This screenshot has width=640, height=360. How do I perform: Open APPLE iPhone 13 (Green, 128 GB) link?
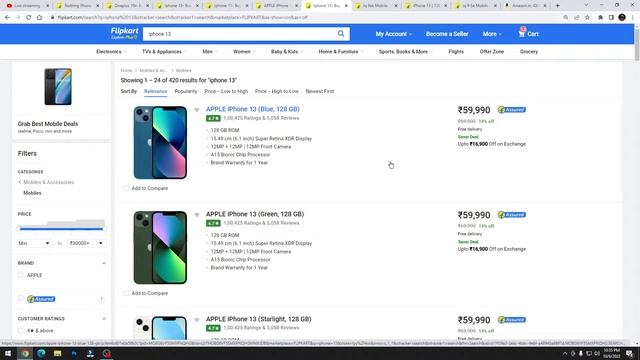click(x=255, y=214)
